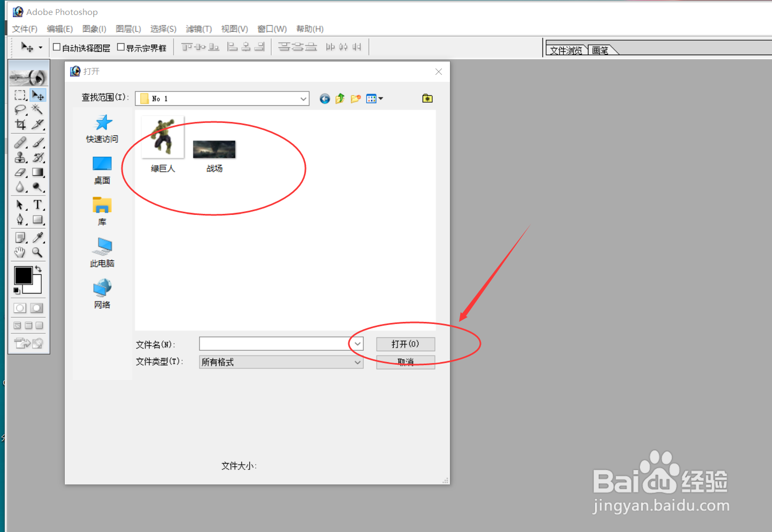Go to 桌面 in sidebar
The height and width of the screenshot is (532, 772).
coord(102,170)
